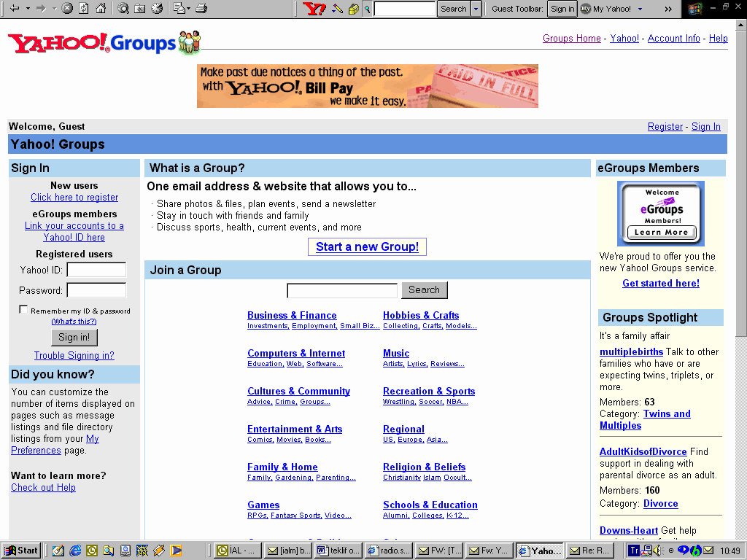Click the Yahoo! Y logo in the toolbar
Viewport: 747px width, 560px height.
tap(314, 9)
